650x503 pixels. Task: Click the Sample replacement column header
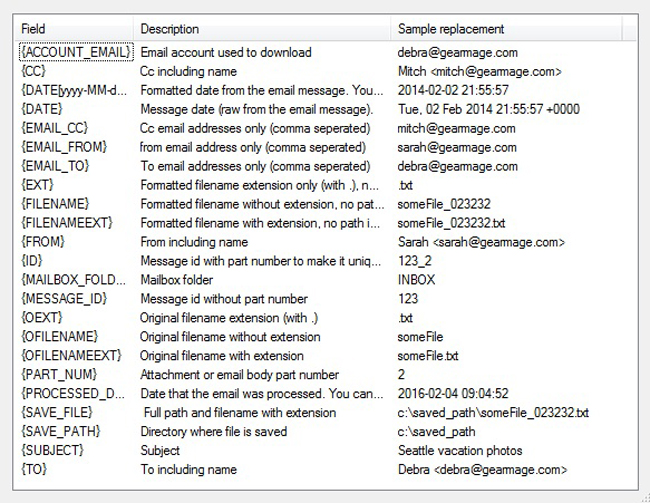510,29
